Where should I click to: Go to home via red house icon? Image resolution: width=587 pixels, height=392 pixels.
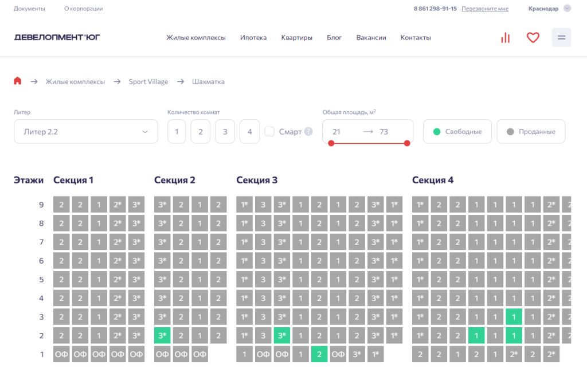[x=18, y=81]
